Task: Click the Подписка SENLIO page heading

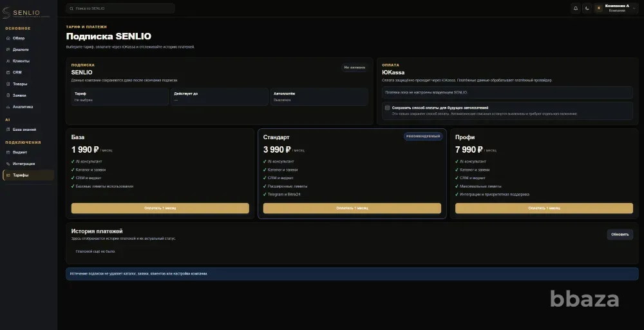Action: point(108,36)
